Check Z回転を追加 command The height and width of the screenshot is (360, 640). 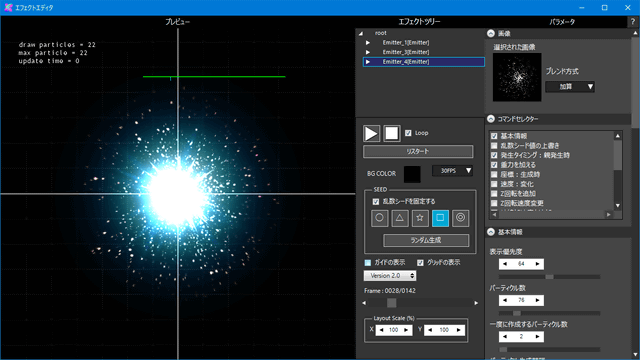pos(494,193)
